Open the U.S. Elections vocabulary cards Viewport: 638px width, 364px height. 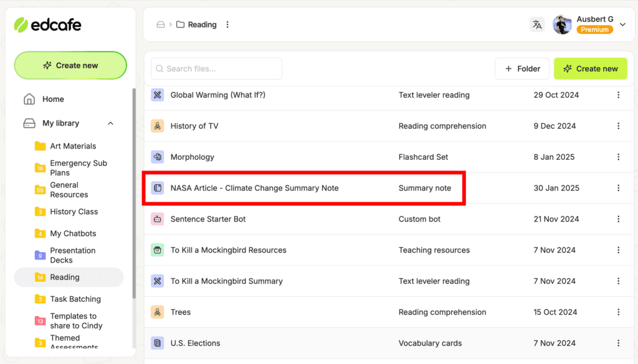click(195, 343)
